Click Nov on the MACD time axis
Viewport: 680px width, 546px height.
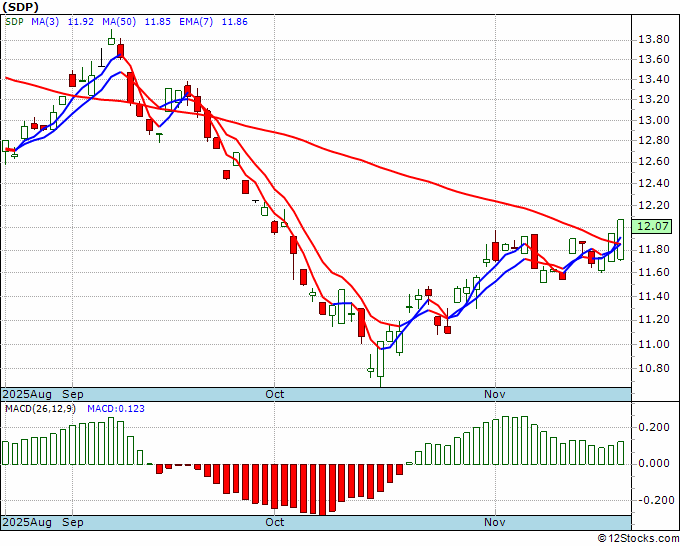pyautogui.click(x=495, y=522)
